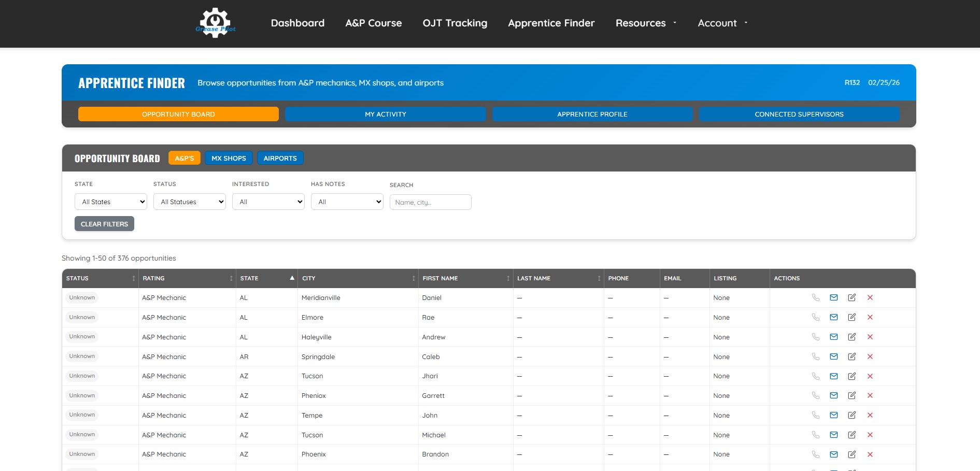This screenshot has height=471, width=980.
Task: Open the All States dropdown
Action: (110, 202)
